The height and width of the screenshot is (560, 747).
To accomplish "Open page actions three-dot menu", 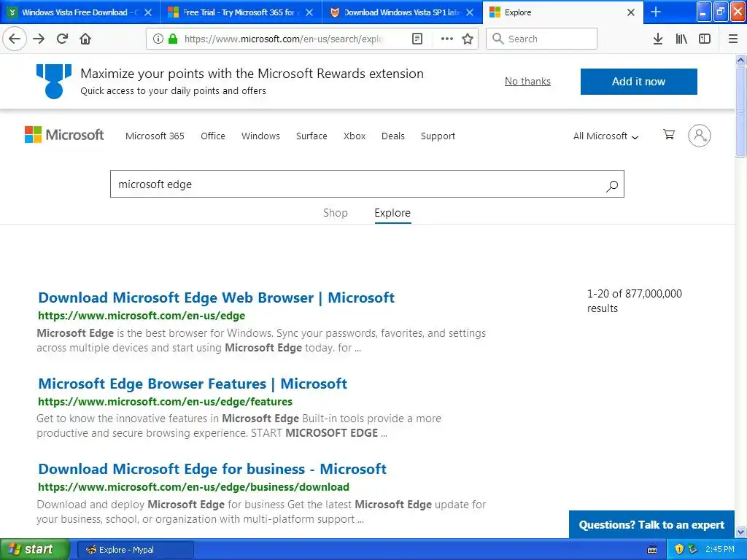I will [x=447, y=39].
